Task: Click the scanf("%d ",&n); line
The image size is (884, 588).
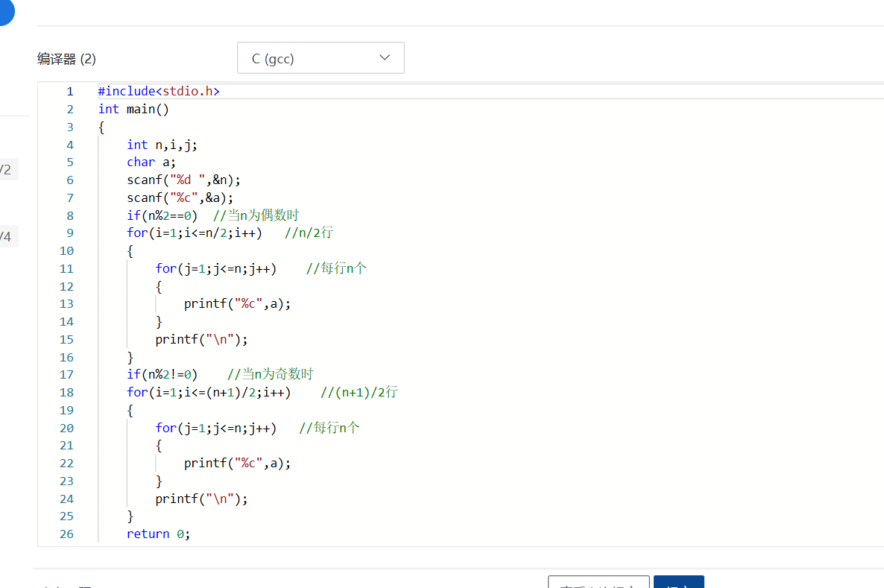Action: 183,180
